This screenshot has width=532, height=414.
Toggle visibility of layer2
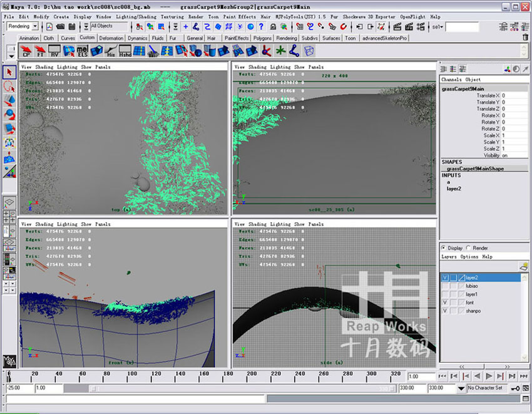(445, 278)
